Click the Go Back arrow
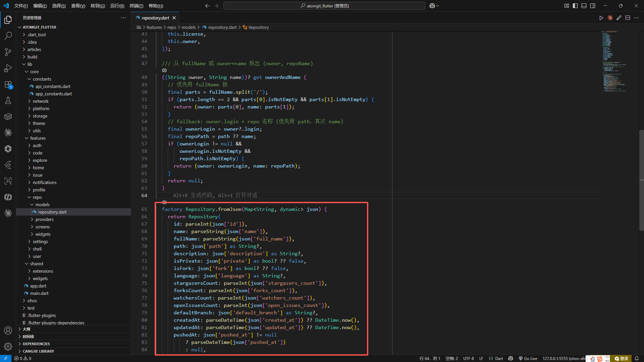 coord(207,6)
